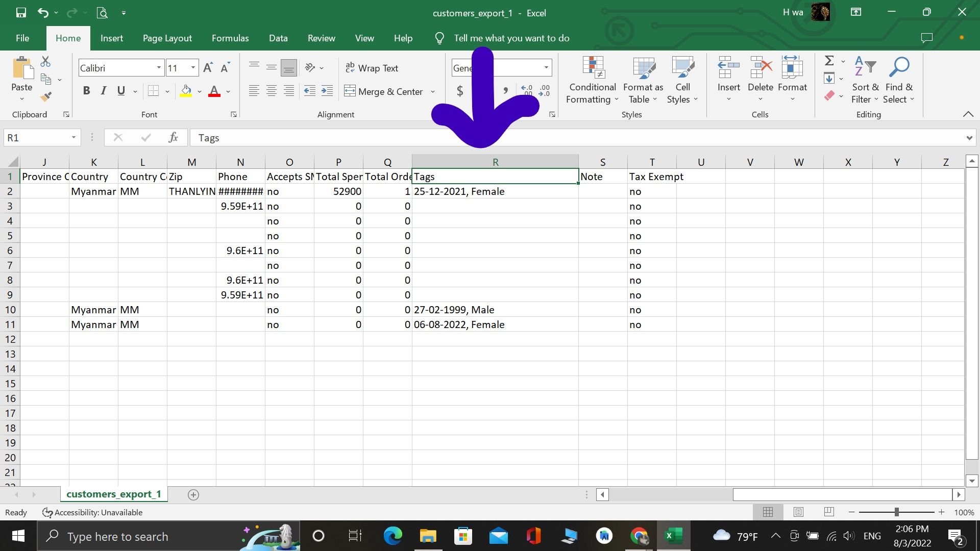Screen dimensions: 980x551
Task: Click the Merge & Center icon
Action: (350, 91)
